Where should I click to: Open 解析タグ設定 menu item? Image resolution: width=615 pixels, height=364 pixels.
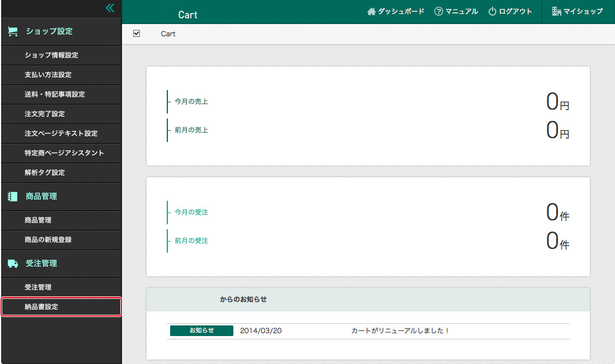62,173
